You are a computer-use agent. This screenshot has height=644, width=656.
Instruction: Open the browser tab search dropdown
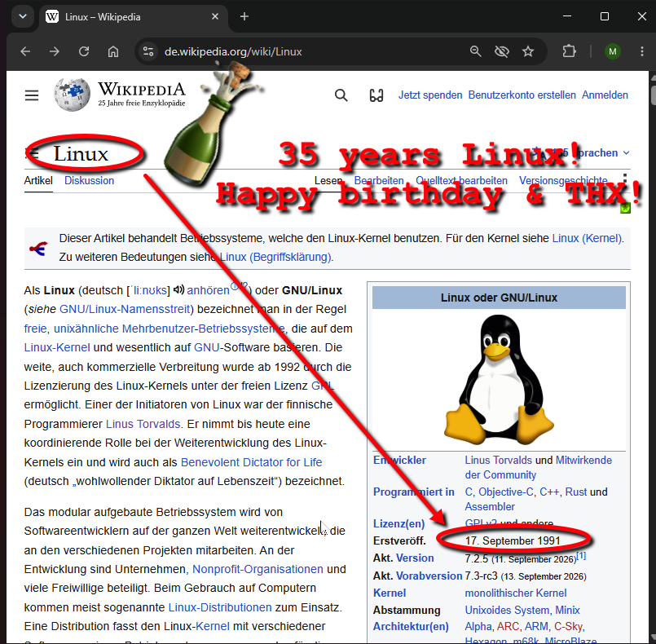pos(23,17)
